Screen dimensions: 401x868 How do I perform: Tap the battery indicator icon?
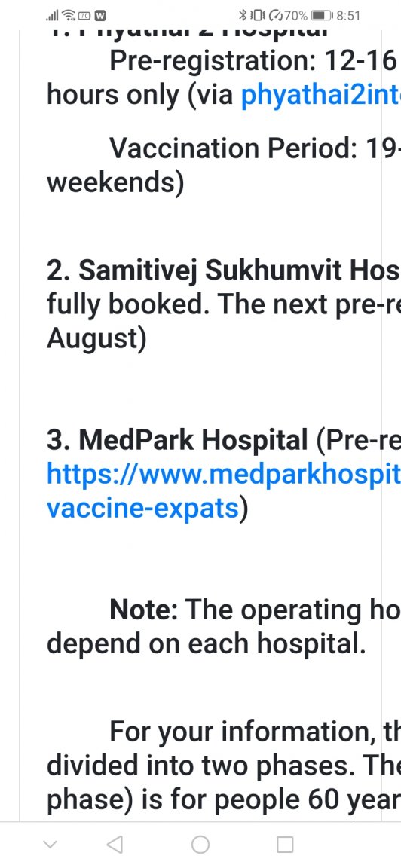[x=323, y=16]
